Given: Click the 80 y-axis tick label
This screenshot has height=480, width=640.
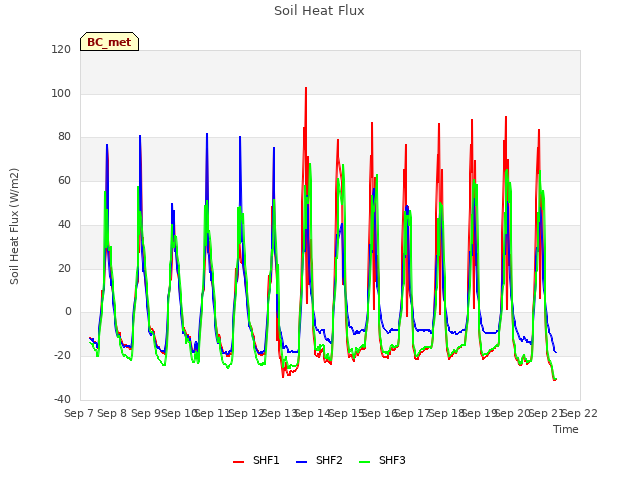Looking at the screenshot, I should click(x=64, y=137).
